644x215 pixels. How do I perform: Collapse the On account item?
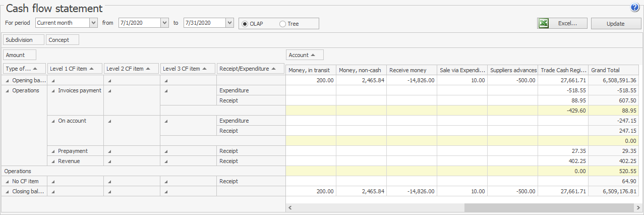[53, 121]
